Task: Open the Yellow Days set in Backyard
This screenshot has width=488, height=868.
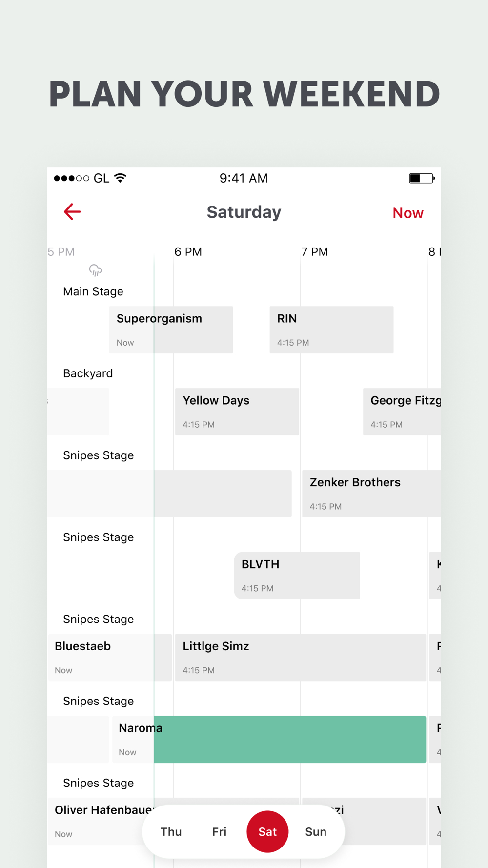Action: pyautogui.click(x=237, y=412)
